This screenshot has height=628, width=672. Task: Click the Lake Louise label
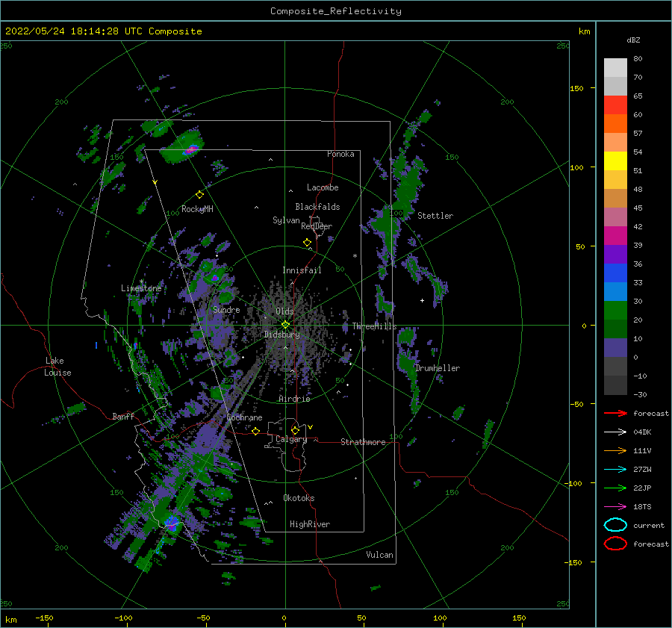point(57,367)
